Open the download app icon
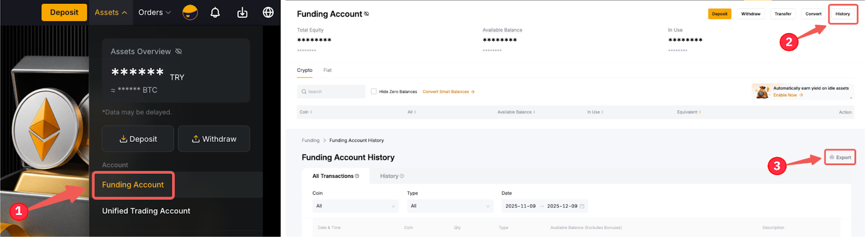This screenshot has width=868, height=237. pyautogui.click(x=242, y=13)
